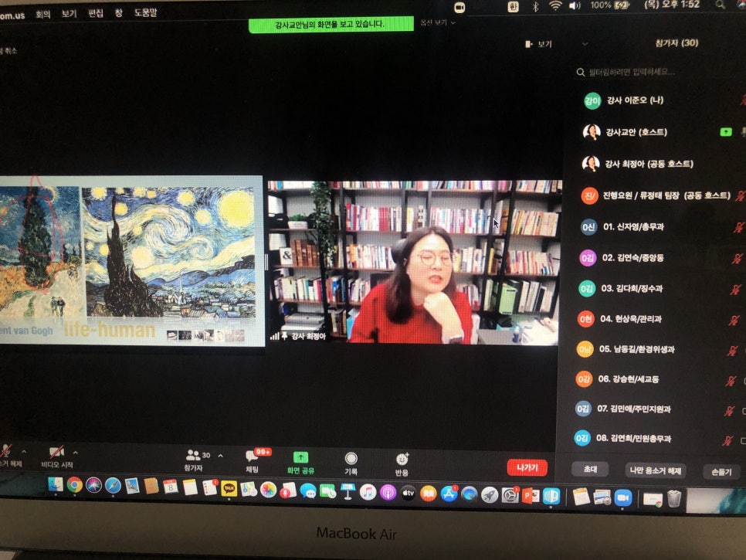Image resolution: width=746 pixels, height=560 pixels.
Task: Open Podcasts from the Dock
Action: point(388,493)
